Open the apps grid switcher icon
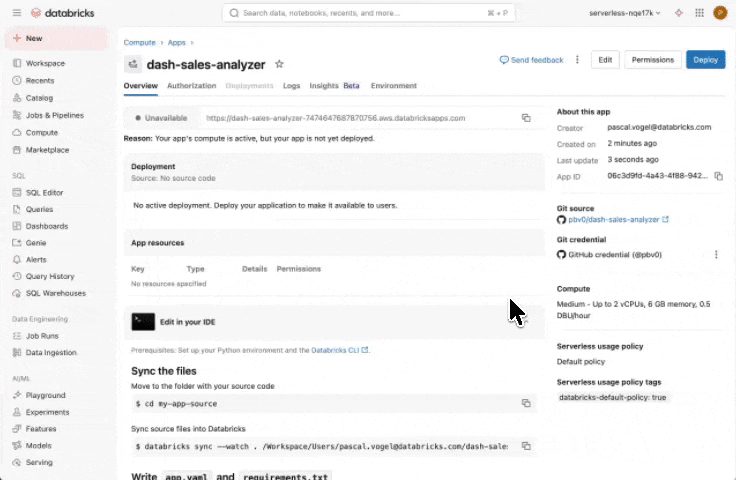Image resolution: width=736 pixels, height=480 pixels. [699, 13]
